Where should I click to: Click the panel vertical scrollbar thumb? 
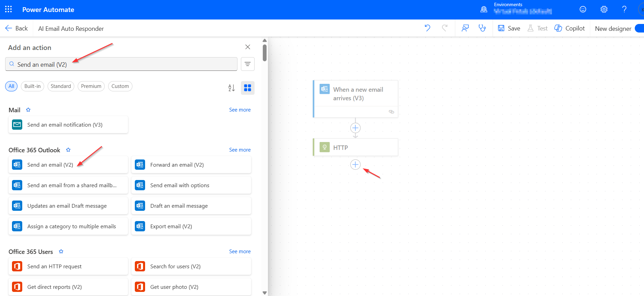265,53
